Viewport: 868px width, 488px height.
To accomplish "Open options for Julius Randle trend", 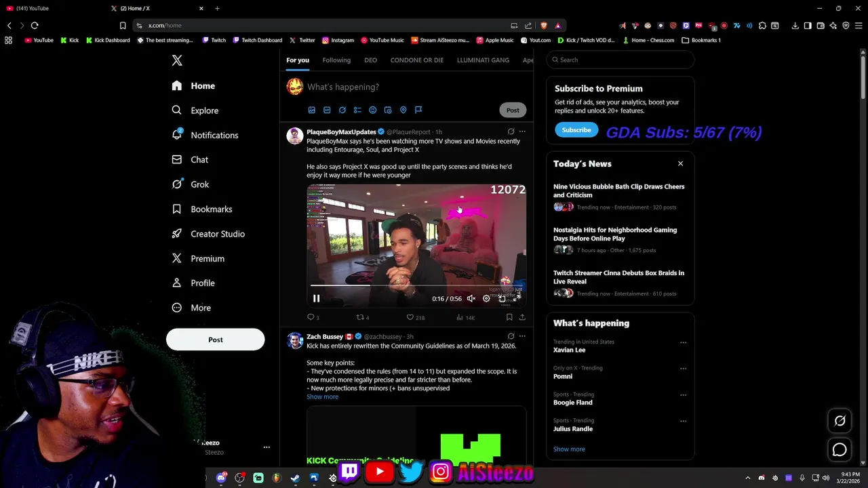I will click(x=683, y=421).
